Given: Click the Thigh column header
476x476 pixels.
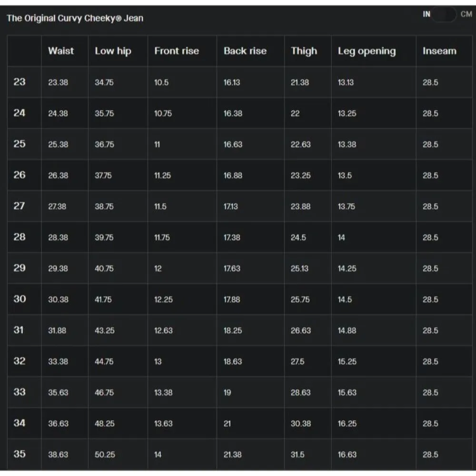Looking at the screenshot, I should 304,51.
